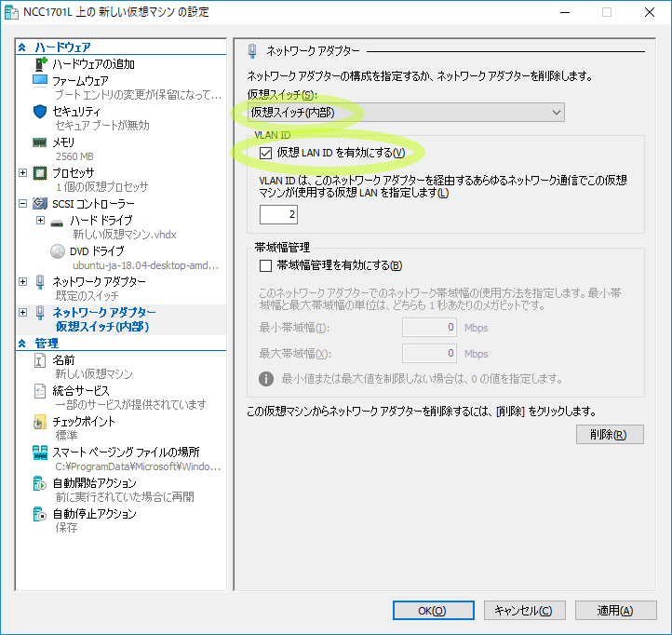Expand the ハード ドライブ tree node
The height and width of the screenshot is (635, 672).
click(40, 221)
